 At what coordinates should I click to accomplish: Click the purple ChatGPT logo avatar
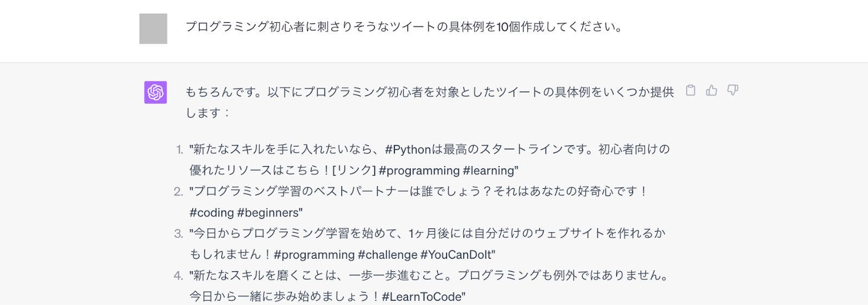156,92
